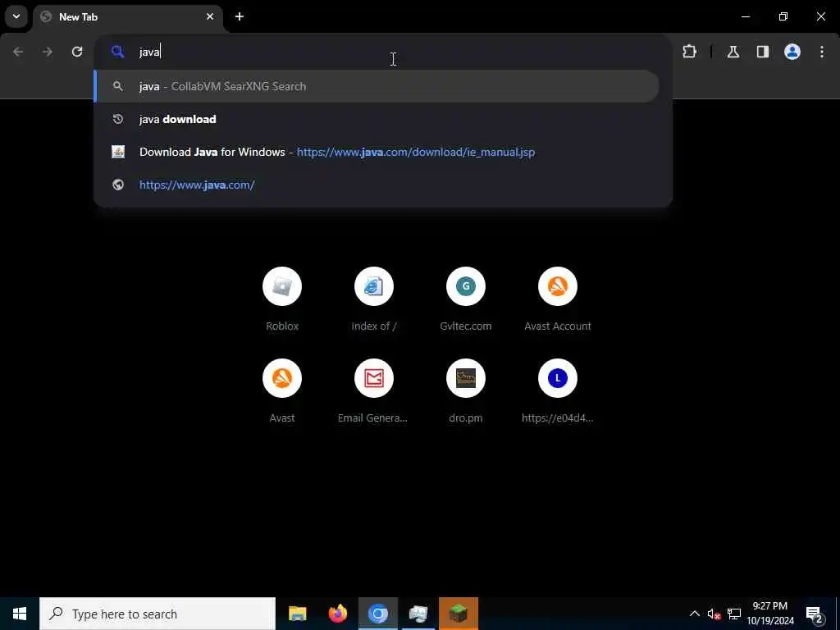
Task: Click the address bar containing java
Action: [383, 52]
